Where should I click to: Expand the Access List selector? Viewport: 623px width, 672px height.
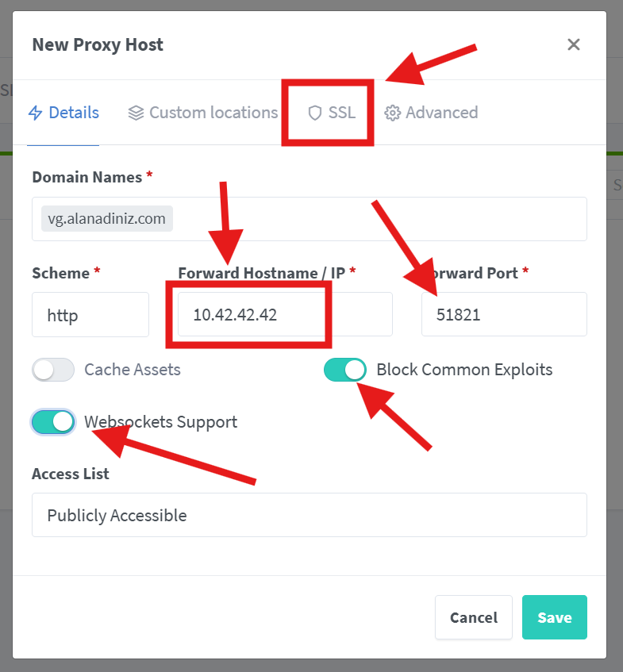click(310, 515)
